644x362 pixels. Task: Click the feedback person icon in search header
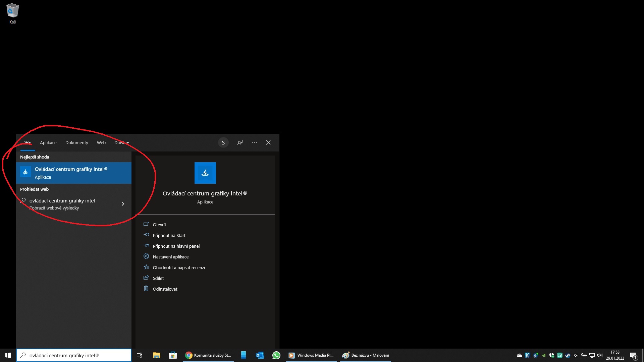pos(240,142)
